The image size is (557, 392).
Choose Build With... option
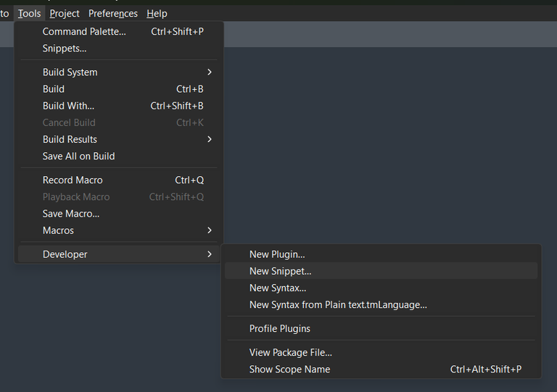[68, 106]
